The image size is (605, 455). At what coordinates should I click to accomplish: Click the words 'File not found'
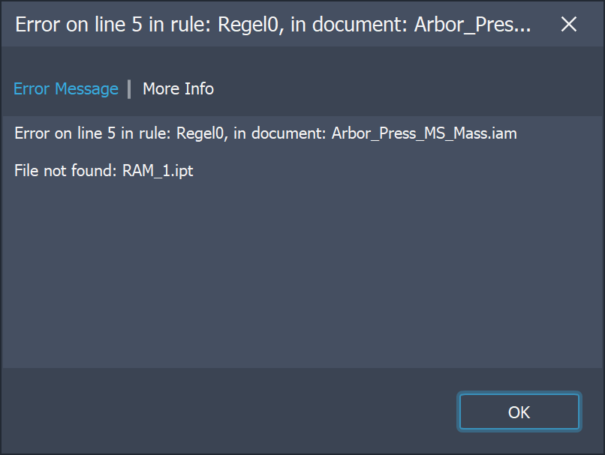pos(66,171)
